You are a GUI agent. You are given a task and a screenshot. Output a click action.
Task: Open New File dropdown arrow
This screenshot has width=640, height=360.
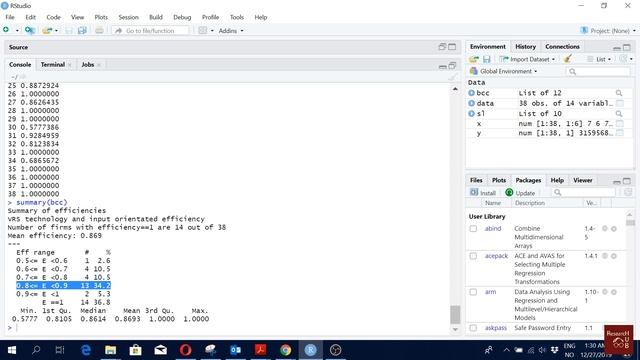click(x=17, y=31)
